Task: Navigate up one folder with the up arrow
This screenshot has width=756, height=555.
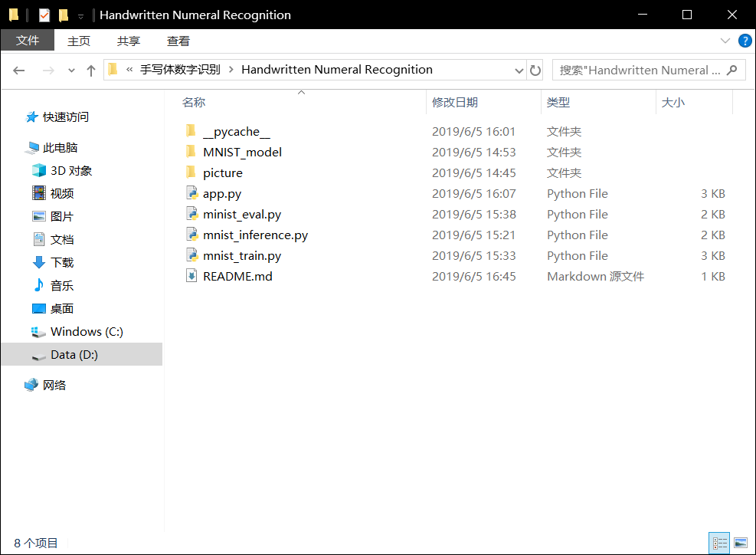Action: [x=91, y=70]
